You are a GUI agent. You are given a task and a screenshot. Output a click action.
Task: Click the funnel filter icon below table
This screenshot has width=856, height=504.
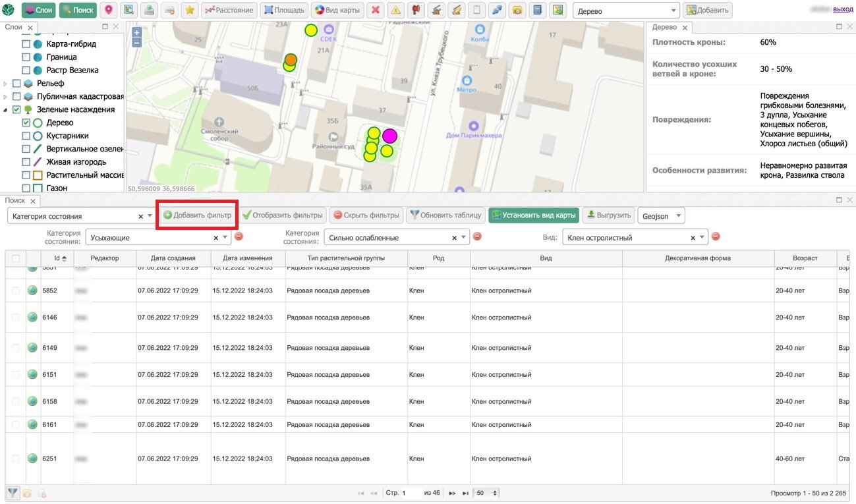point(13,492)
